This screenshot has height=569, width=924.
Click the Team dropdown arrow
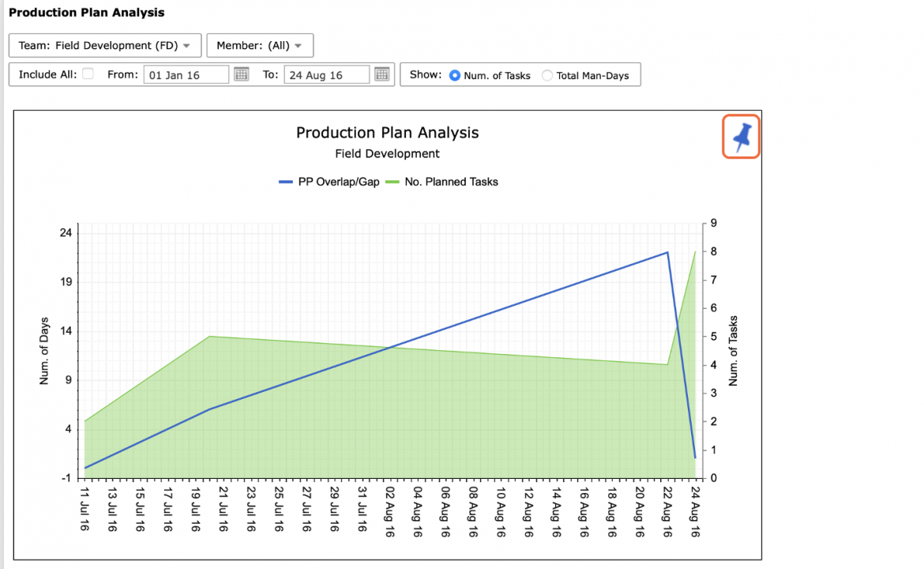186,46
